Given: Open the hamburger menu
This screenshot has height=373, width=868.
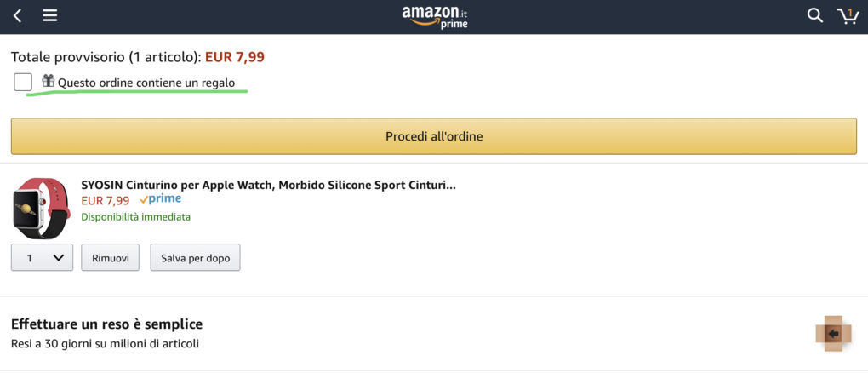Looking at the screenshot, I should pyautogui.click(x=50, y=16).
